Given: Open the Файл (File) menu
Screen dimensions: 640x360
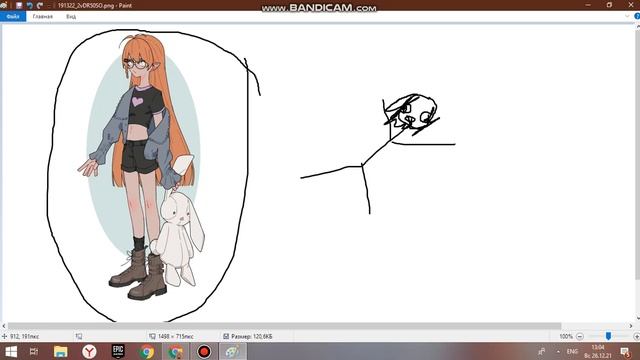Looking at the screenshot, I should click(13, 16).
